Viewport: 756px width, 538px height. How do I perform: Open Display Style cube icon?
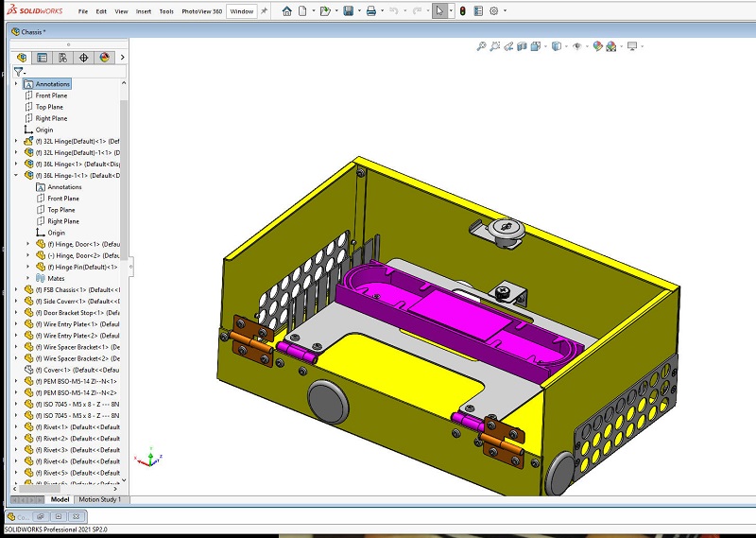[x=557, y=46]
